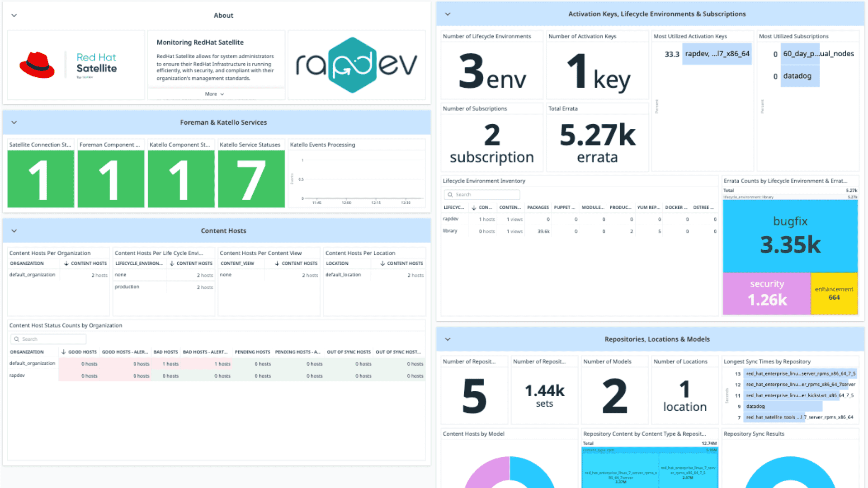
Task: Click the 3 env lifecycle environments value
Action: coord(492,71)
